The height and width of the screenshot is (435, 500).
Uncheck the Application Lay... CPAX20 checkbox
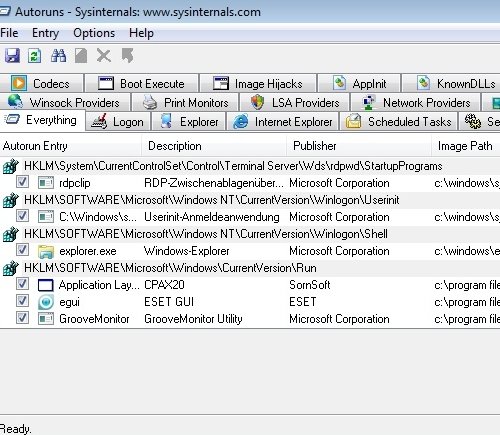coord(22,284)
